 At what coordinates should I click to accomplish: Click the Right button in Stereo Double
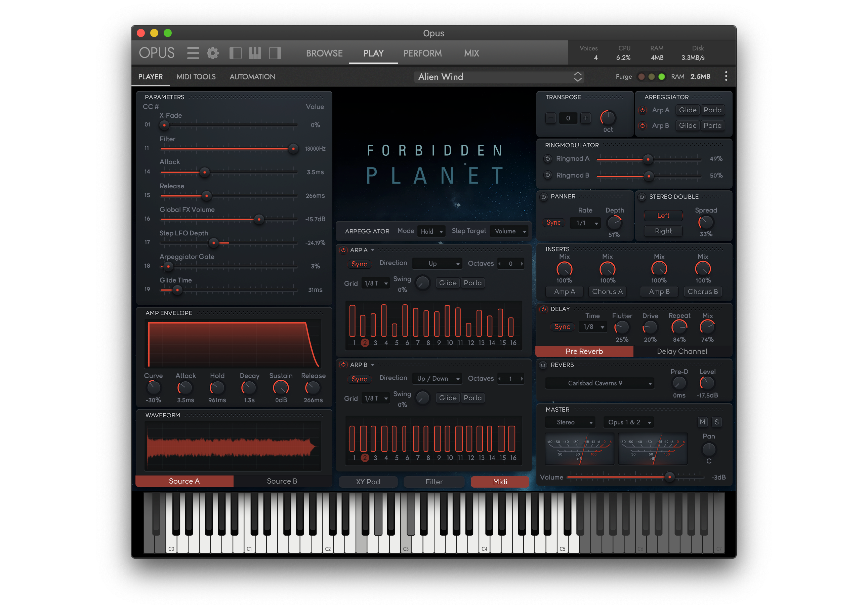pyautogui.click(x=663, y=231)
